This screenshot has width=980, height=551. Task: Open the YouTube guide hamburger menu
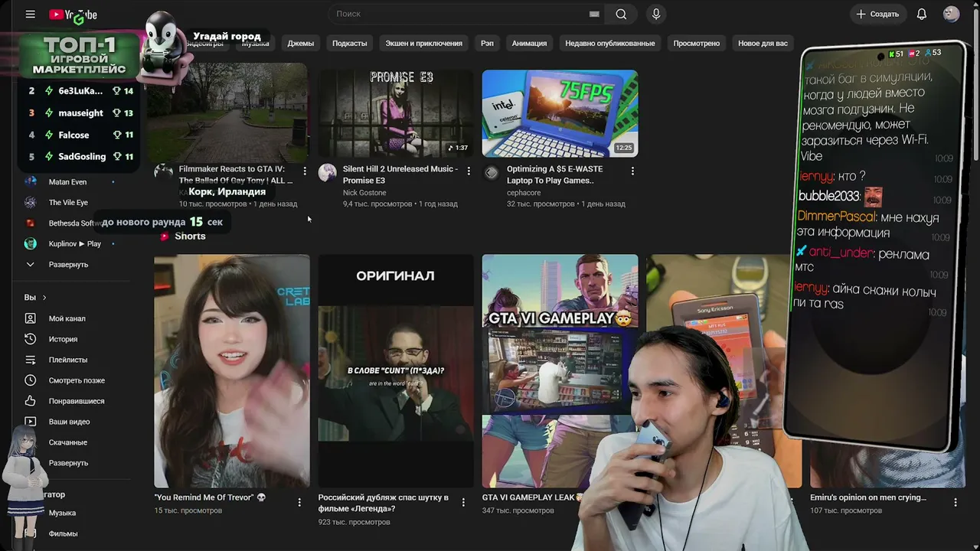coord(30,14)
